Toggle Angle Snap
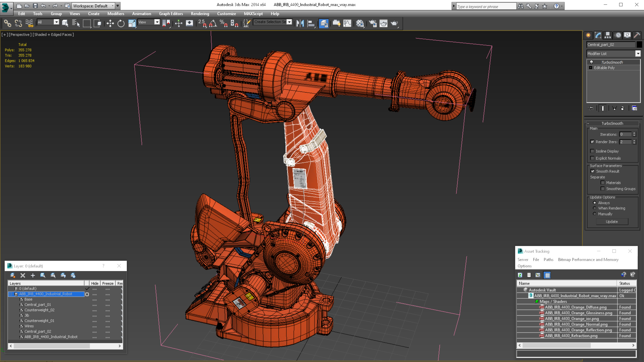 213,23
